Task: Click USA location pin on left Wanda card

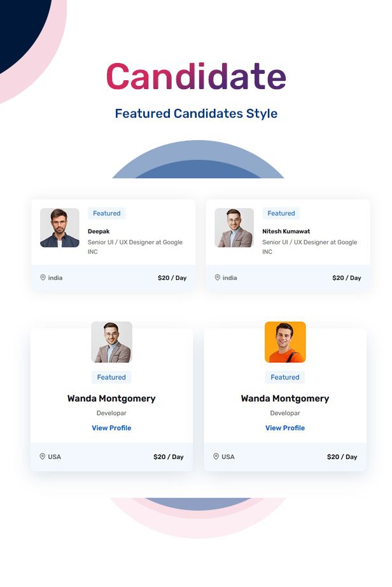Action: (43, 456)
